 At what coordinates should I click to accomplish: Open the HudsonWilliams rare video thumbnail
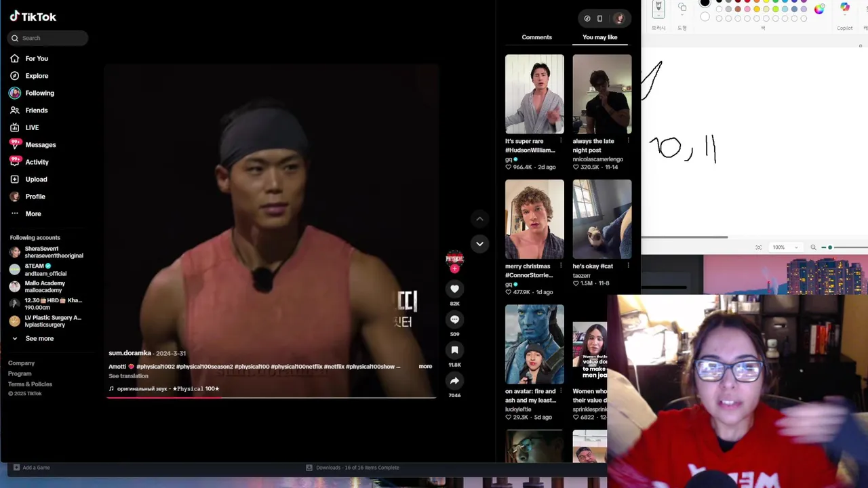pos(534,94)
